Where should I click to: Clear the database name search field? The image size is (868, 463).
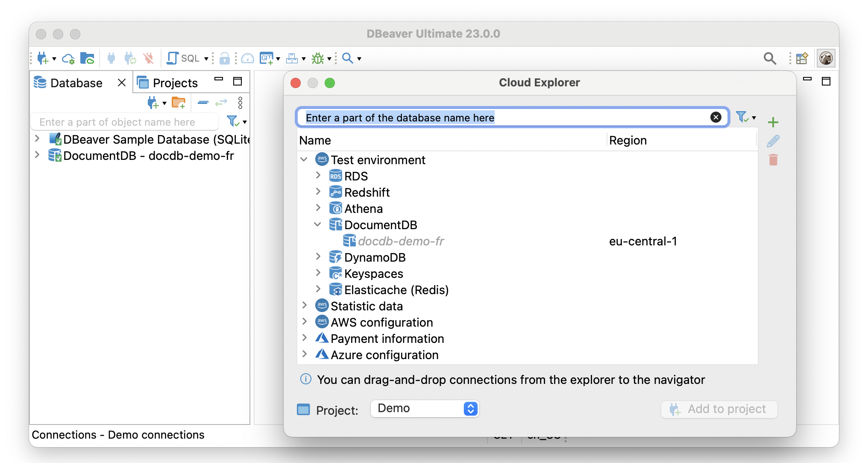point(716,117)
